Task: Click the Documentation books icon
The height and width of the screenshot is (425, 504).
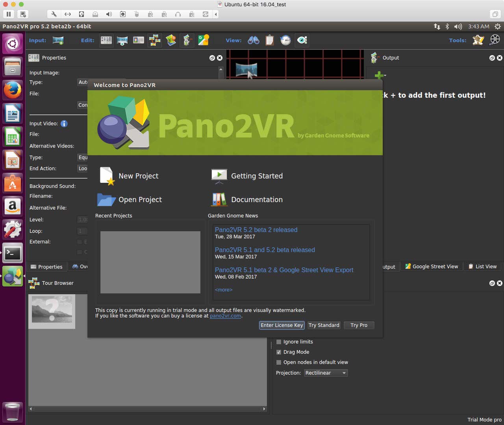Action: point(219,200)
